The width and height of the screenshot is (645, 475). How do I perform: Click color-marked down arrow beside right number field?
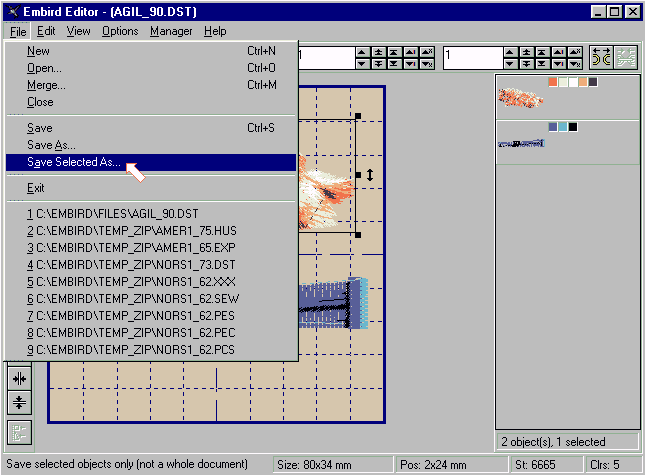click(559, 63)
